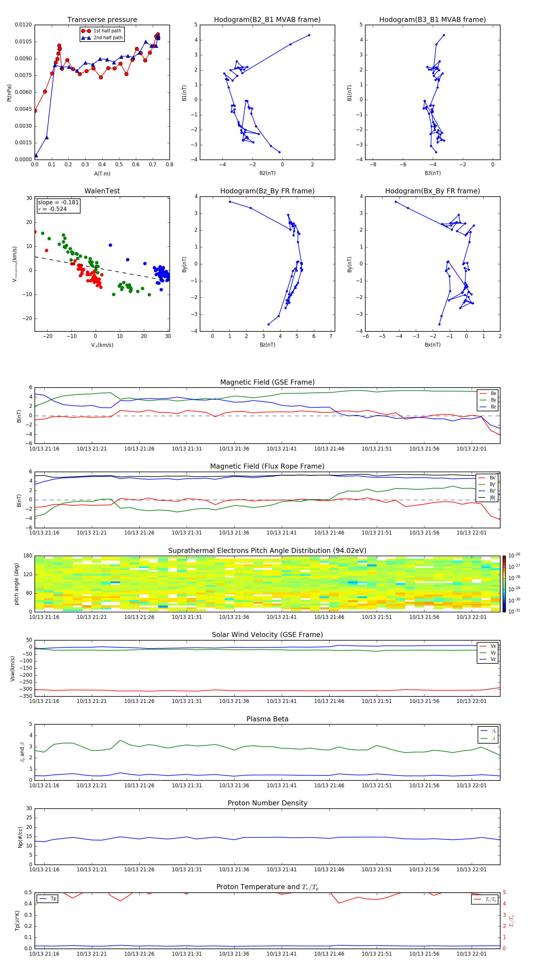
Task: Click the 'B3(nT)' x-axis label
Action: 432,173
